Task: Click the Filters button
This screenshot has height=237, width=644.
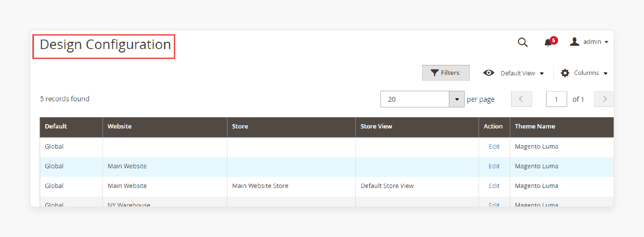Action: point(446,73)
